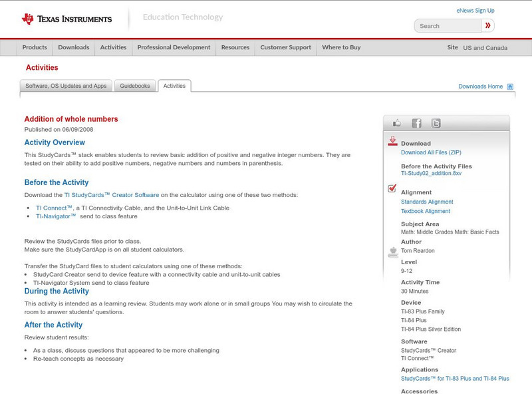Screen dimensions: 532x394
Task: Click the red download arrow icon
Action: [x=392, y=141]
